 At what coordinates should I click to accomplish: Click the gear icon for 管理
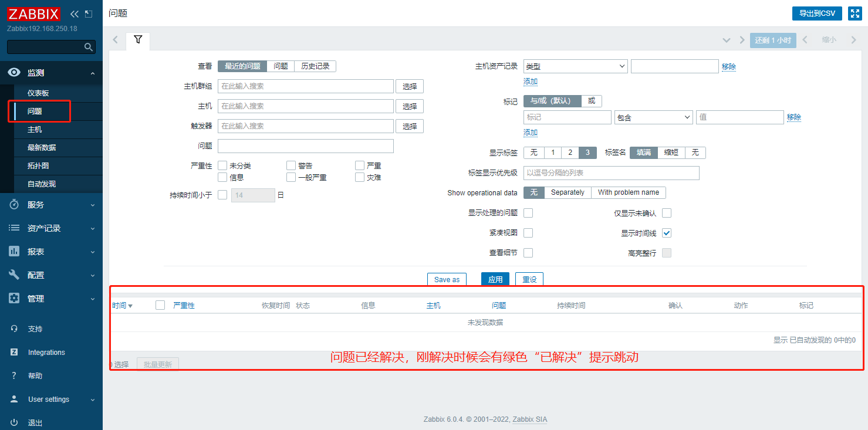pyautogui.click(x=15, y=299)
